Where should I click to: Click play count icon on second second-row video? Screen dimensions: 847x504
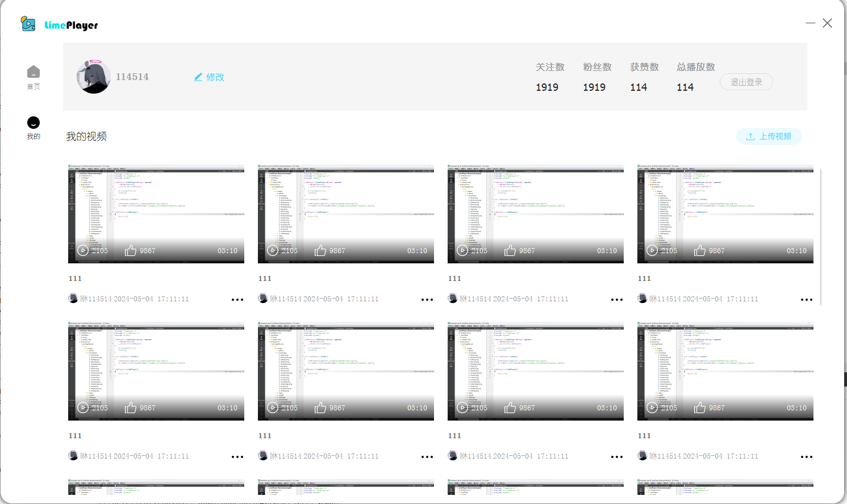click(x=273, y=408)
